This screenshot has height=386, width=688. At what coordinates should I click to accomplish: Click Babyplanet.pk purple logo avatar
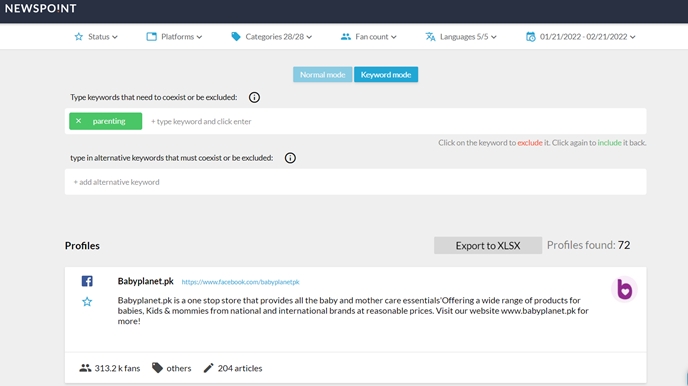click(624, 289)
